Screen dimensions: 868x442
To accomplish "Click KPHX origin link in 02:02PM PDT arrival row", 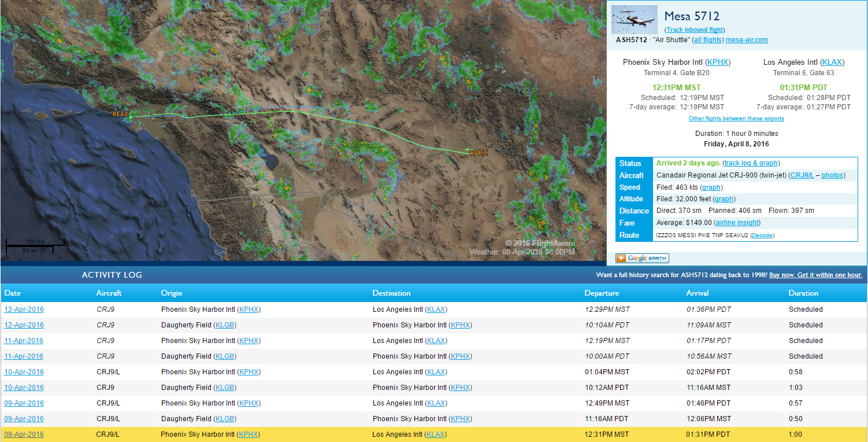I will pyautogui.click(x=248, y=372).
